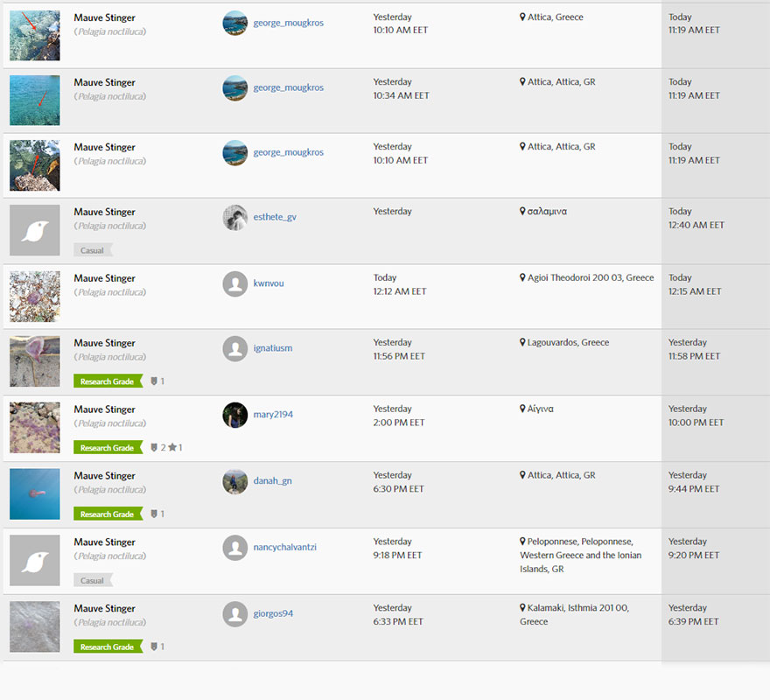Open the thumbnail for giorgos94's Kalamaki observation
770x700 pixels.
35,626
